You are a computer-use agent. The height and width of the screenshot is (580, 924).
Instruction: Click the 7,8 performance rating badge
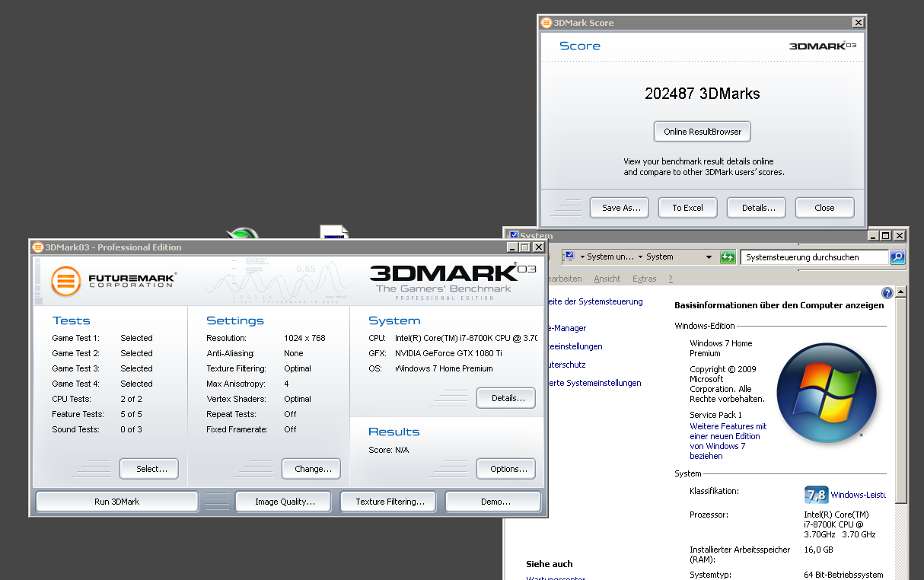[816, 495]
